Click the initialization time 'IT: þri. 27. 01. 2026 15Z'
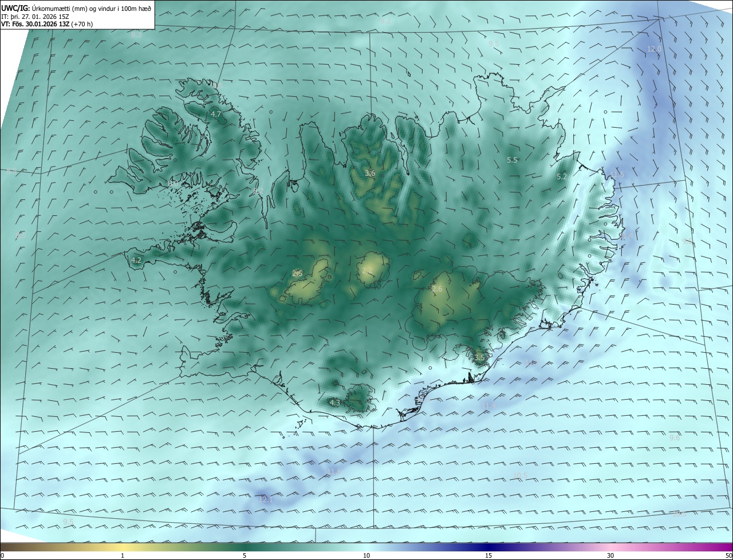The width and height of the screenshot is (733, 560). tap(35, 17)
